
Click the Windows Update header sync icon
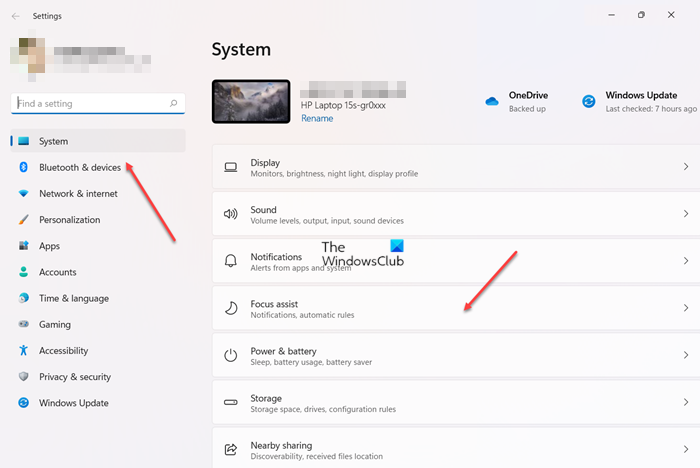click(589, 101)
